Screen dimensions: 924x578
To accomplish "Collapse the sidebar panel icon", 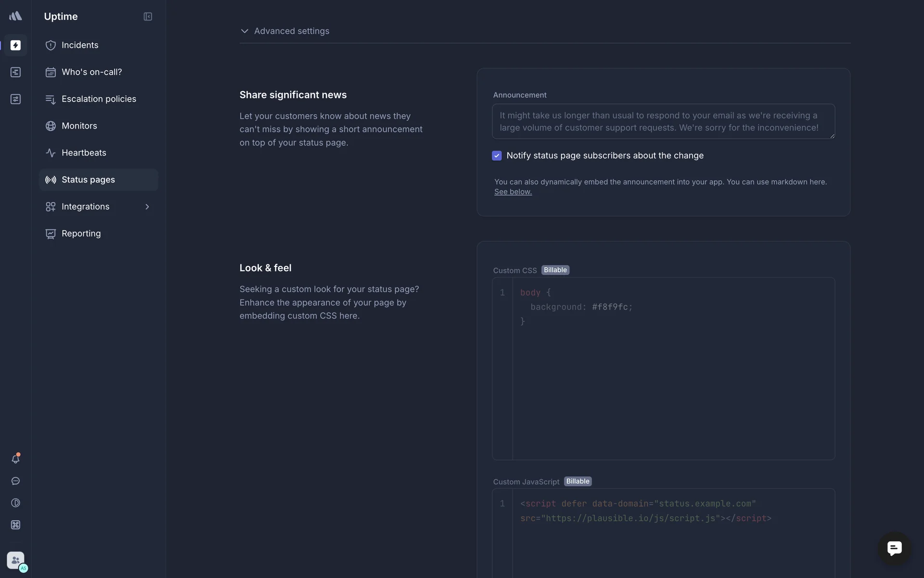I will [148, 17].
